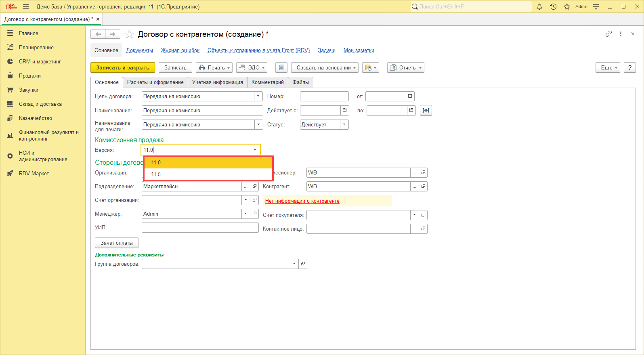Screen dimensions: 644x355
Task: Click the notifications bell icon
Action: pyautogui.click(x=539, y=6)
